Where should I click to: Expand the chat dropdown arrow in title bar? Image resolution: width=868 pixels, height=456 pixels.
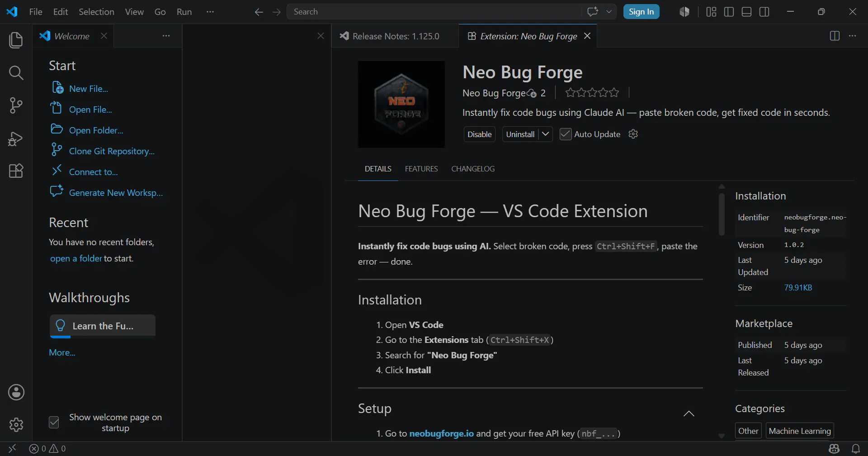(x=609, y=12)
